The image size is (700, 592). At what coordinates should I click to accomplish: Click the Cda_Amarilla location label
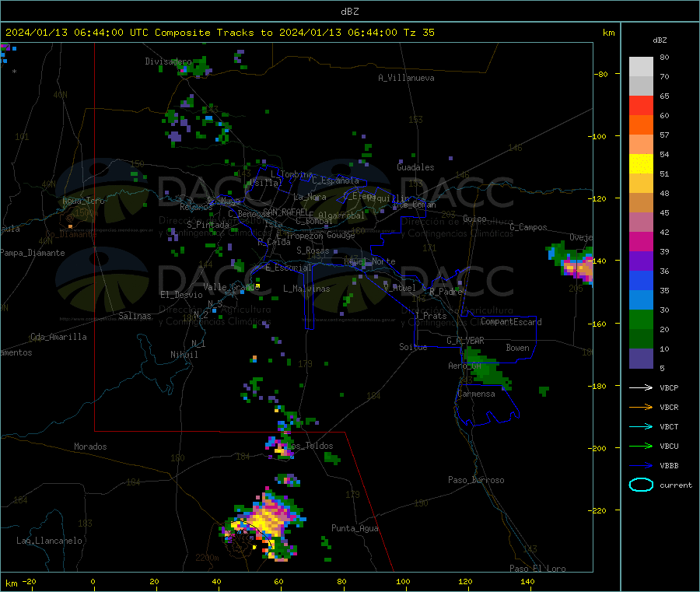point(58,337)
